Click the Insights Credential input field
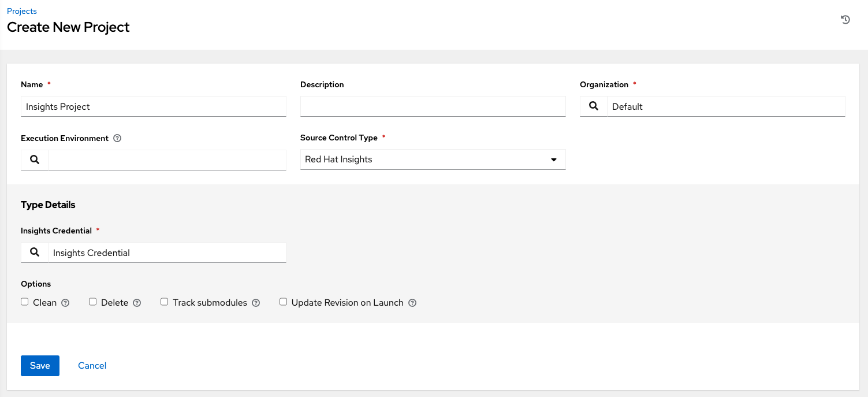868x397 pixels. [167, 253]
